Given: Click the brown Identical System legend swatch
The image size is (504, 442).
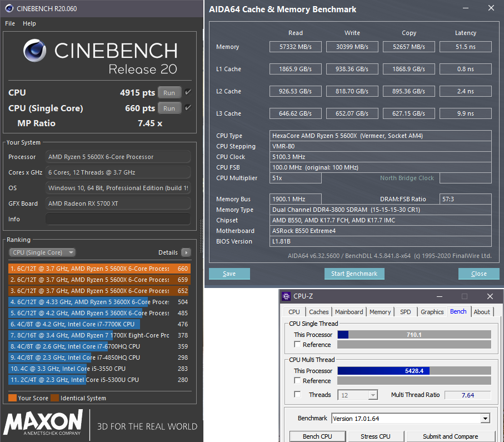Looking at the screenshot, I should [54, 398].
